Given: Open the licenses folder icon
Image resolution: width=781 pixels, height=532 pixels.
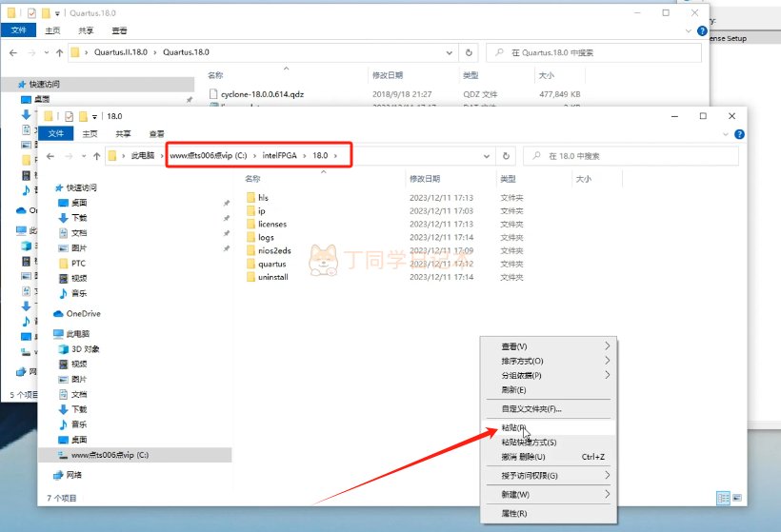Looking at the screenshot, I should coord(250,224).
